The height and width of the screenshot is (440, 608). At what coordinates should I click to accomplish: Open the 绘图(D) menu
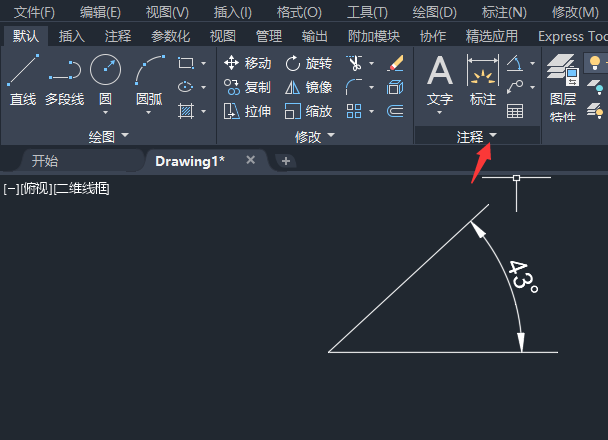click(435, 12)
